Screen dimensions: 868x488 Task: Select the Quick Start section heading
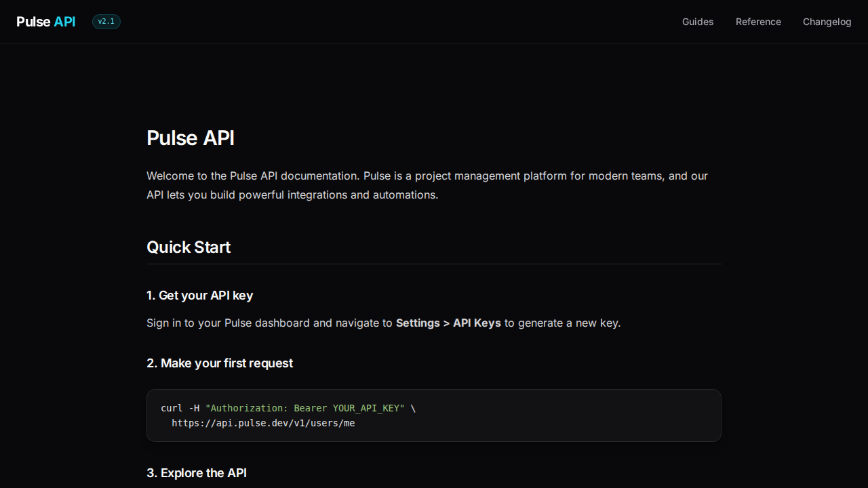click(x=189, y=247)
